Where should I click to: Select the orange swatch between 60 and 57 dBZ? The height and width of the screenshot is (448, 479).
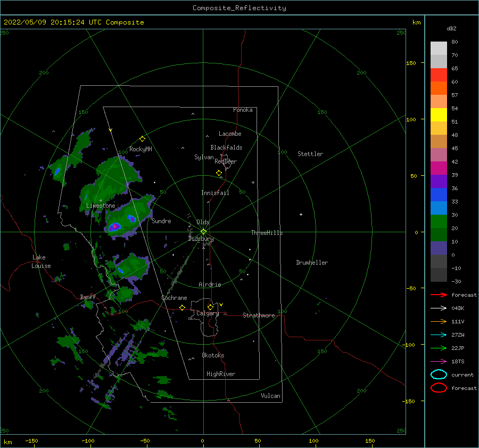click(439, 88)
